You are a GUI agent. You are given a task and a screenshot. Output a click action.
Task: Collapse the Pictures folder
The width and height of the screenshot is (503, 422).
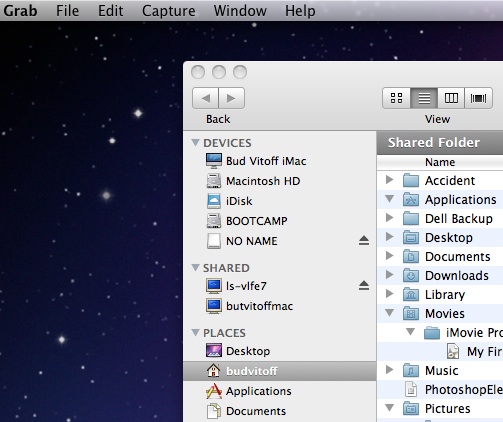[389, 408]
